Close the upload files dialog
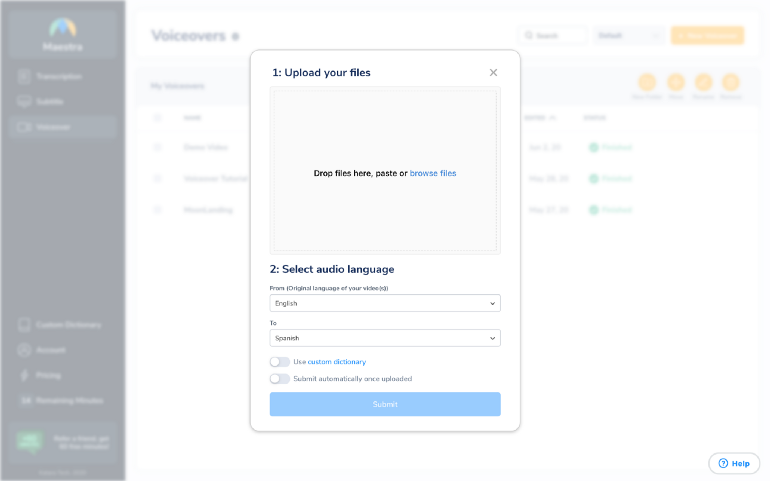This screenshot has width=770, height=481. pos(493,73)
